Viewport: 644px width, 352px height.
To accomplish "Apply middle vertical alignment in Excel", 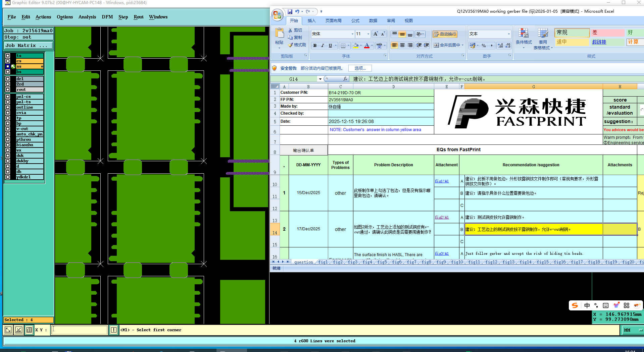I will click(402, 34).
